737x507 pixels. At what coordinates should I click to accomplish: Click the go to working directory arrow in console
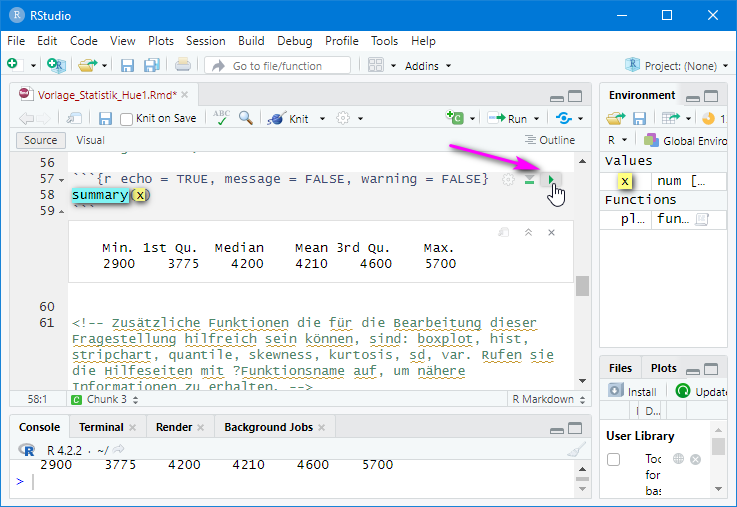click(x=118, y=450)
